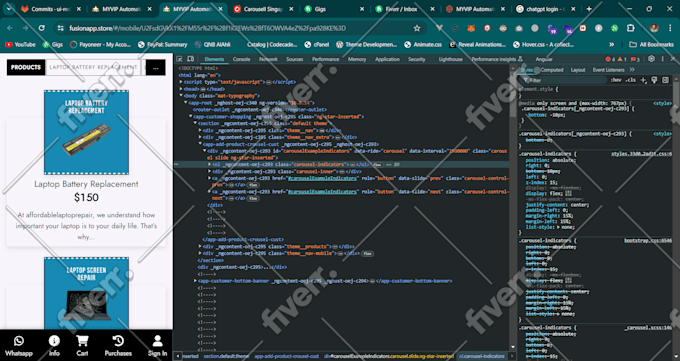Click the warnings count badge in DevTools
This screenshot has width=680, height=361.
622,59
